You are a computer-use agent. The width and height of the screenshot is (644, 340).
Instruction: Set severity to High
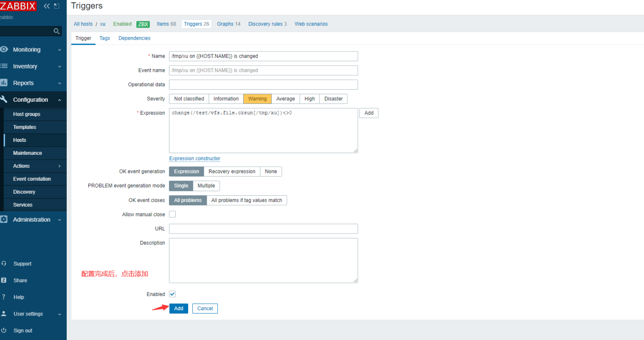[310, 99]
